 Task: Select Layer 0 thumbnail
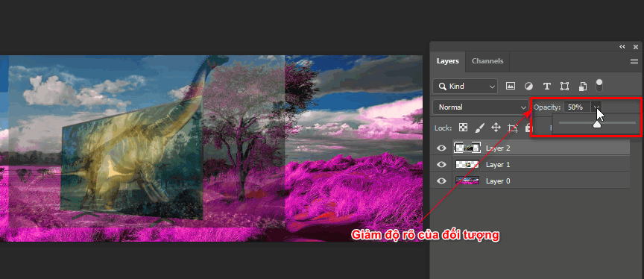point(467,181)
